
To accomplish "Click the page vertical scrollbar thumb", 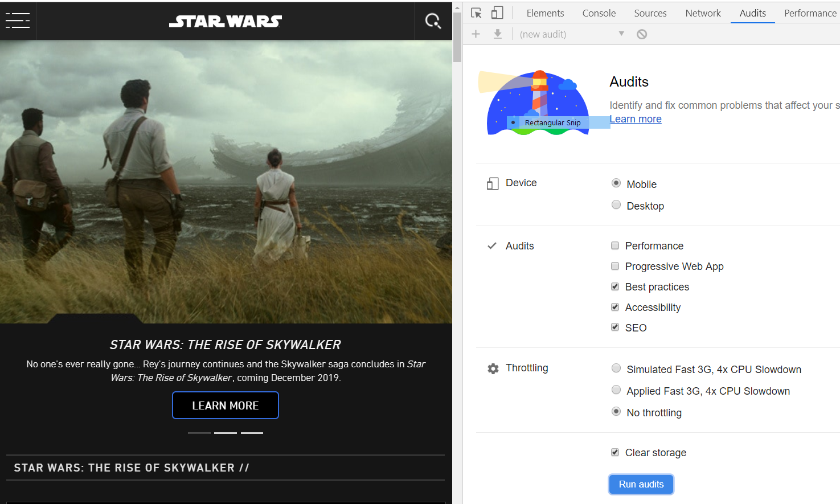I will click(457, 38).
